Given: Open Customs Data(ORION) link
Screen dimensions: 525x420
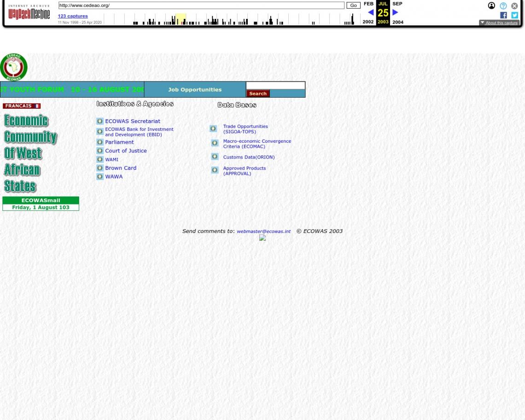Looking at the screenshot, I should click(249, 157).
